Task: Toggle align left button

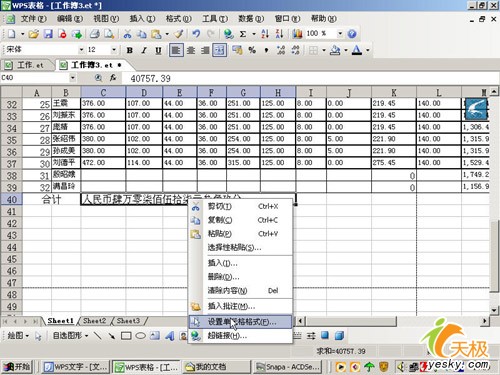Action: [x=176, y=50]
